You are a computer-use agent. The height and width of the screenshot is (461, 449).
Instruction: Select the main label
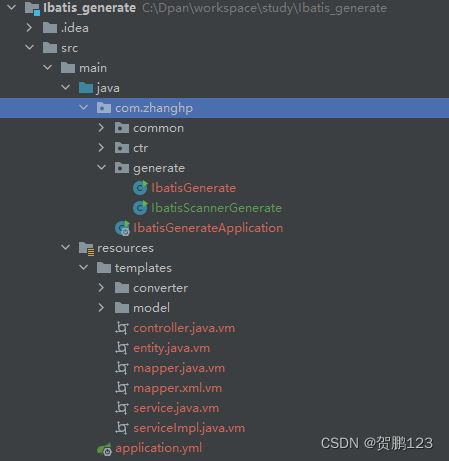93,68
